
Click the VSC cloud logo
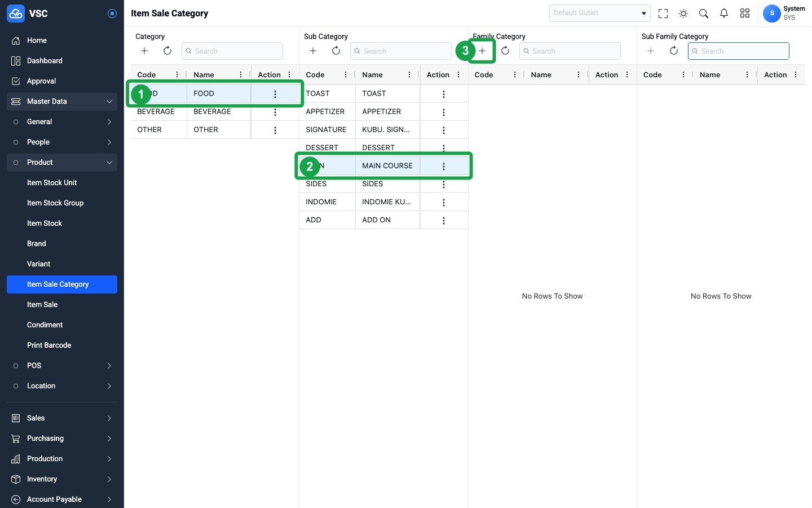click(16, 14)
